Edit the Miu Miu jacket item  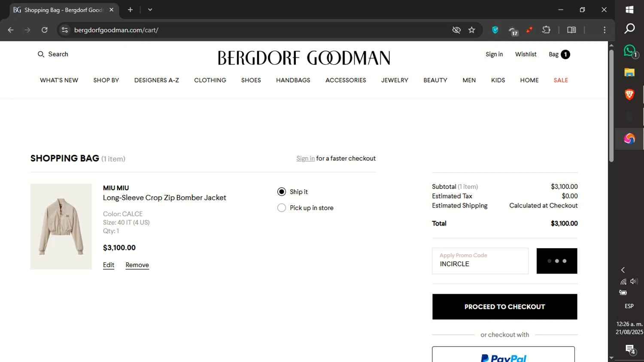[x=109, y=265]
